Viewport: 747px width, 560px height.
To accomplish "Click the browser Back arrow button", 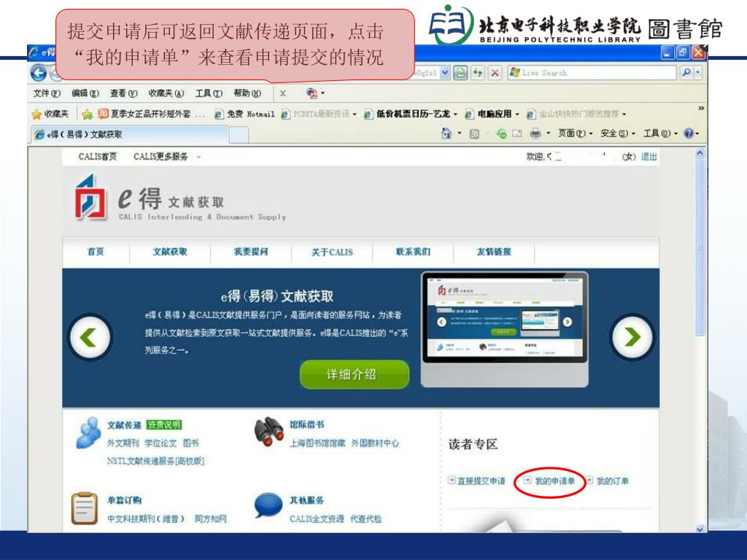I will tap(39, 73).
